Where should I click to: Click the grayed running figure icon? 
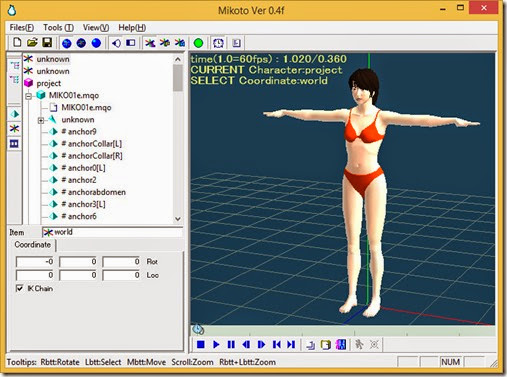coord(359,344)
